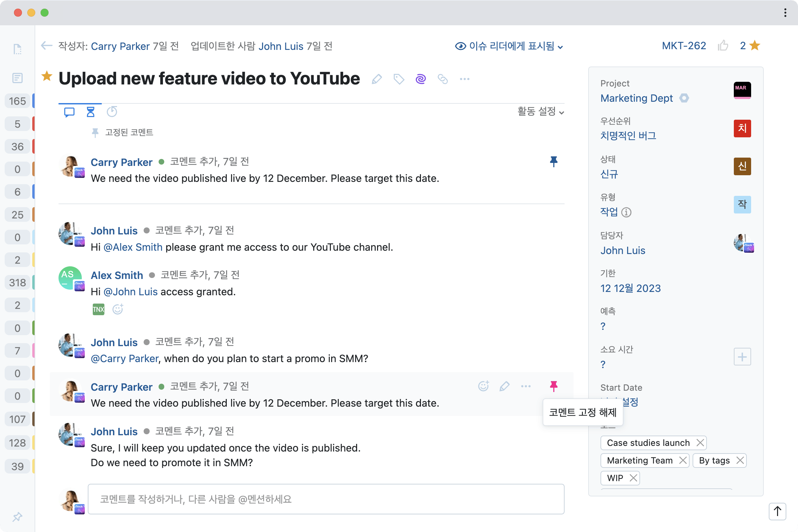
Task: Click the back arrow at the top left
Action: pos(47,46)
